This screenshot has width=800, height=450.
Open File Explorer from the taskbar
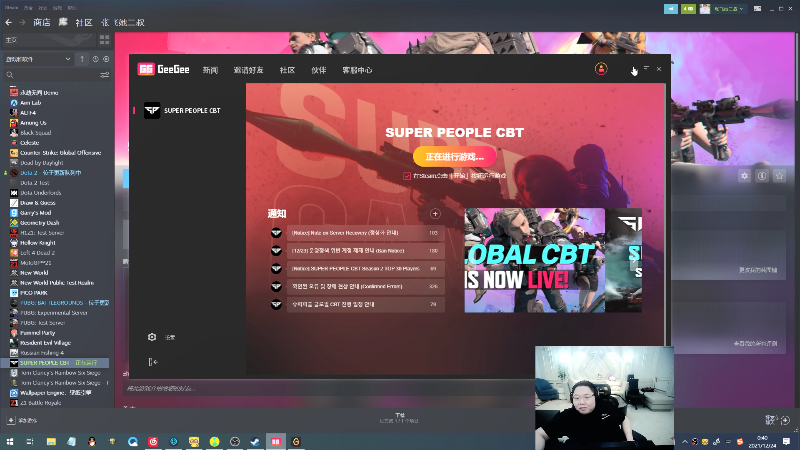pos(51,441)
